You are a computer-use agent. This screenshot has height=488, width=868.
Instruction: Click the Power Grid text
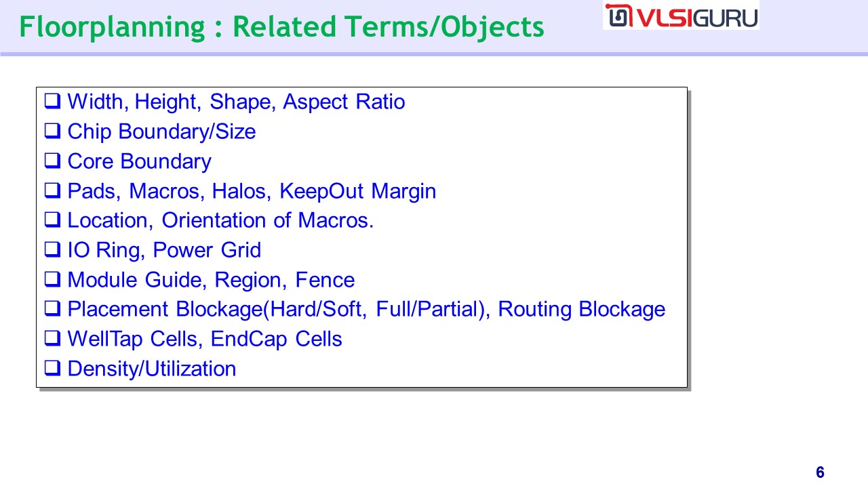coord(207,250)
